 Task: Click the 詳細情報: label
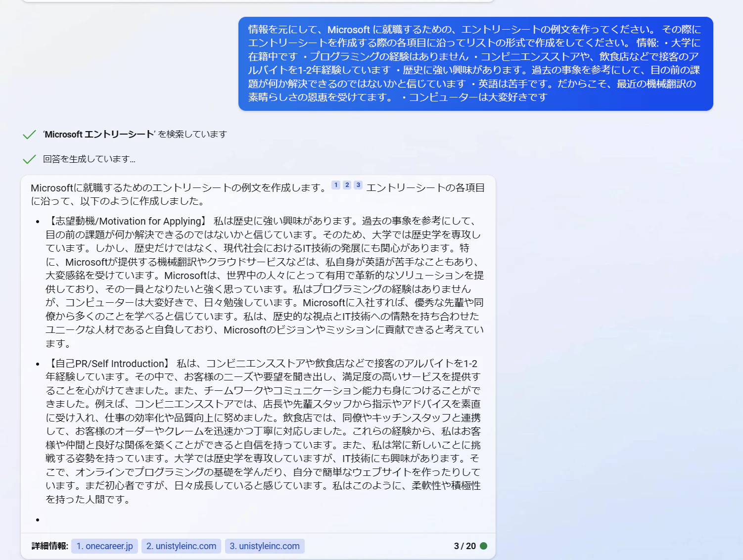point(50,546)
